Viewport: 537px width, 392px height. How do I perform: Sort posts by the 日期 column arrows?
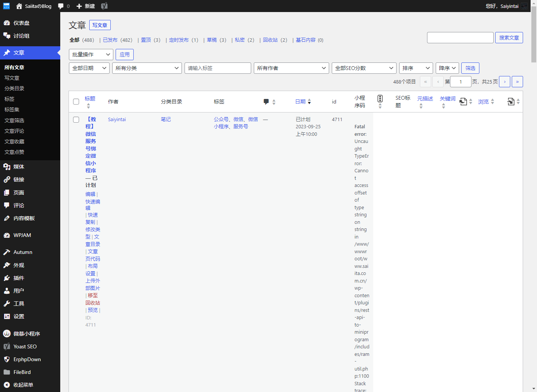pyautogui.click(x=310, y=101)
